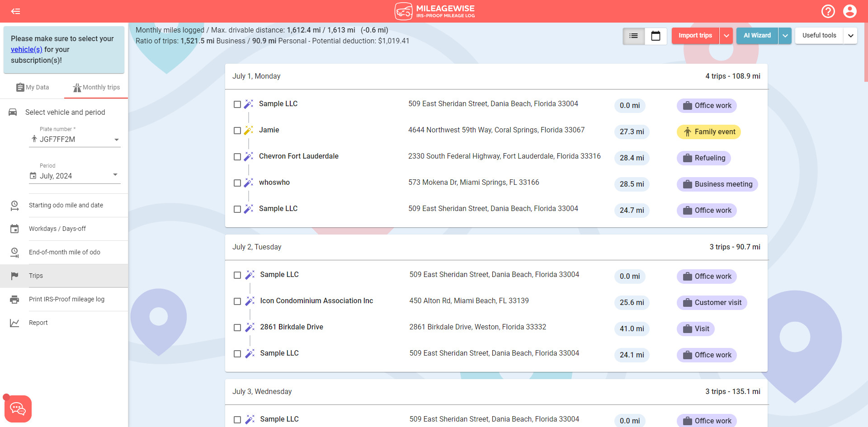Click briefcase icon on Customer visit tag
868x427 pixels.
(x=688, y=303)
